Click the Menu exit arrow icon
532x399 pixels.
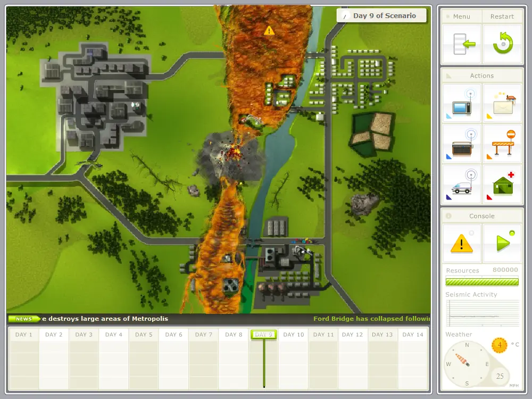(462, 44)
